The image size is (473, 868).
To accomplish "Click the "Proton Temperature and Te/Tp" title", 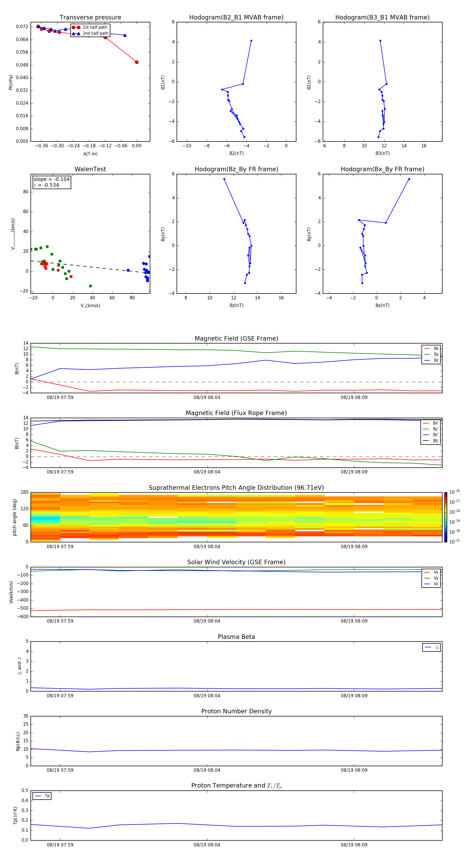I will pyautogui.click(x=236, y=786).
